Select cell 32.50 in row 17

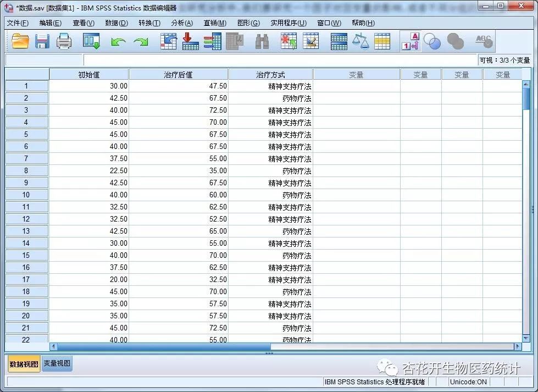179,279
